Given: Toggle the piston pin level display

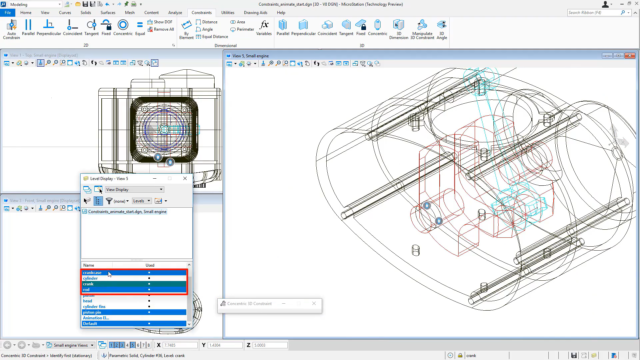Looking at the screenshot, I should coord(134,312).
